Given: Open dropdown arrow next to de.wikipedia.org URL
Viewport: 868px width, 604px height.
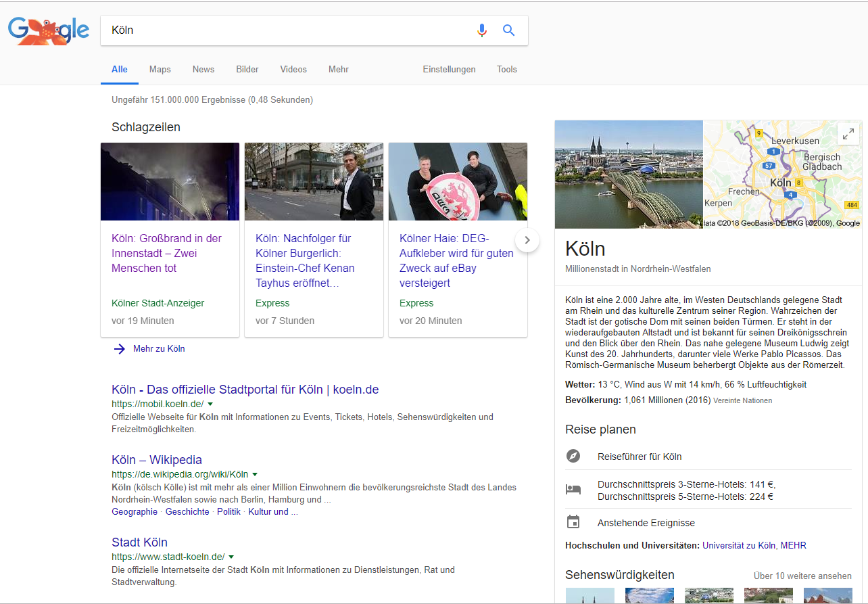Looking at the screenshot, I should [255, 474].
